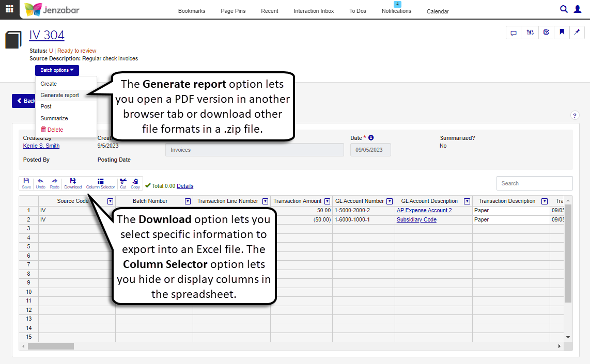Bookmark this page with bookmark icon
Viewport: 590px width, 364px height.
pyautogui.click(x=562, y=33)
